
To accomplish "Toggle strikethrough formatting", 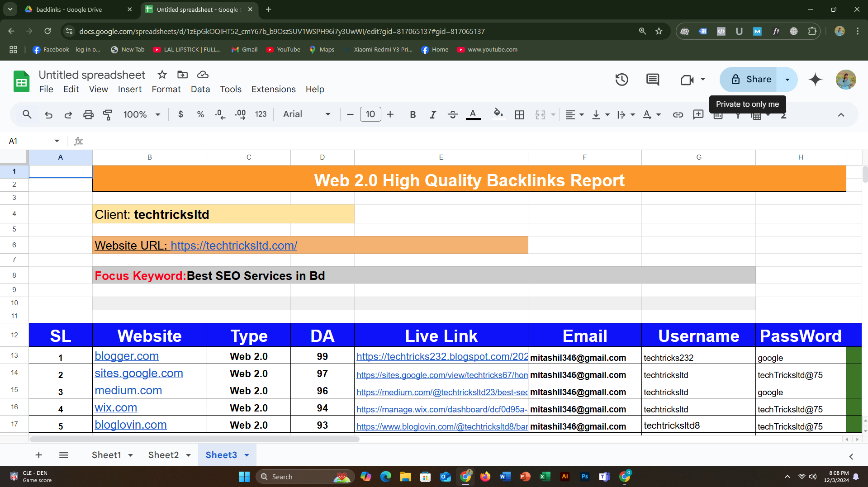I will click(452, 115).
